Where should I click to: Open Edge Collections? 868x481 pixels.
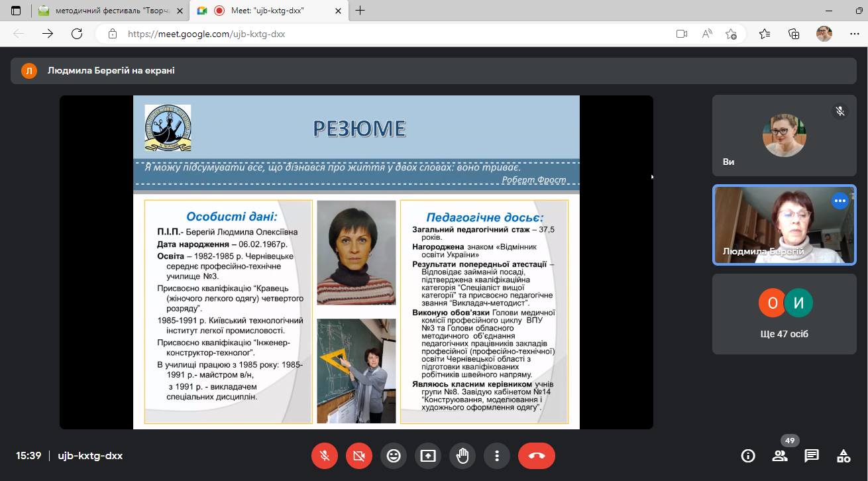(x=794, y=34)
